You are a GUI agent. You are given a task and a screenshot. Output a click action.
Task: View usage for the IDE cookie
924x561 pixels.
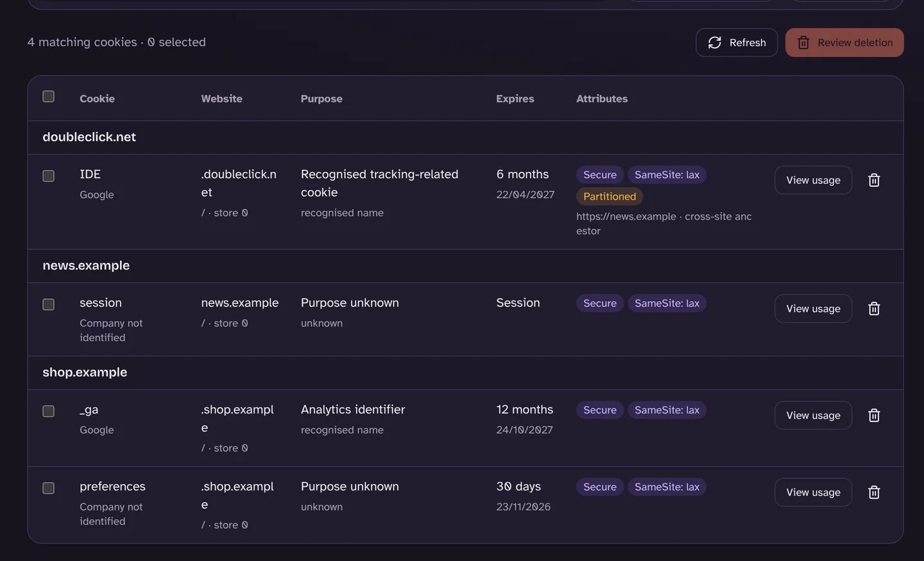point(813,180)
